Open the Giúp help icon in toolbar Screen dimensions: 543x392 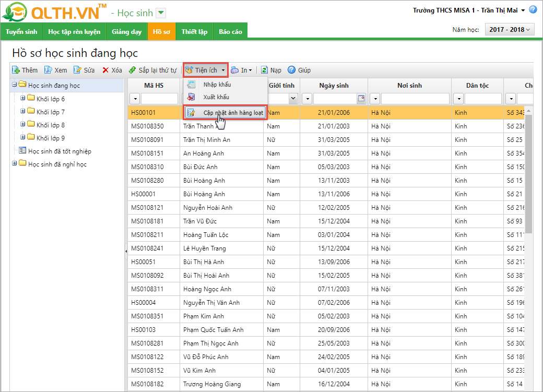[291, 70]
